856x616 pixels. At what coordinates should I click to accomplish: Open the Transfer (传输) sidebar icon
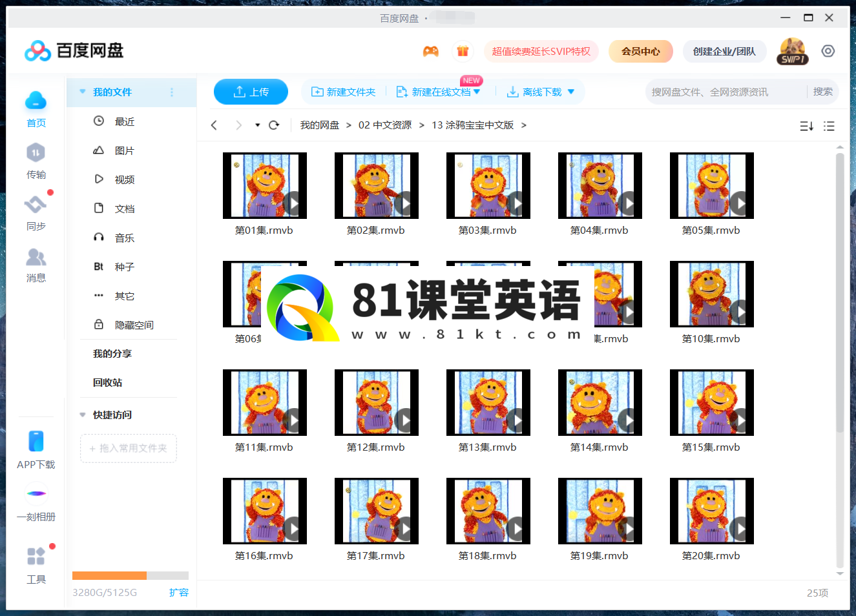36,154
